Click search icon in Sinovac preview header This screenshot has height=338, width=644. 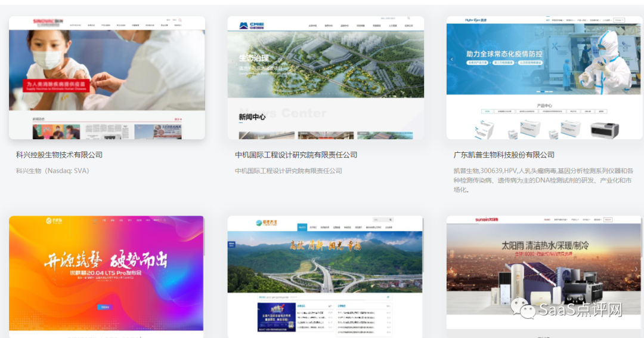[x=180, y=20]
